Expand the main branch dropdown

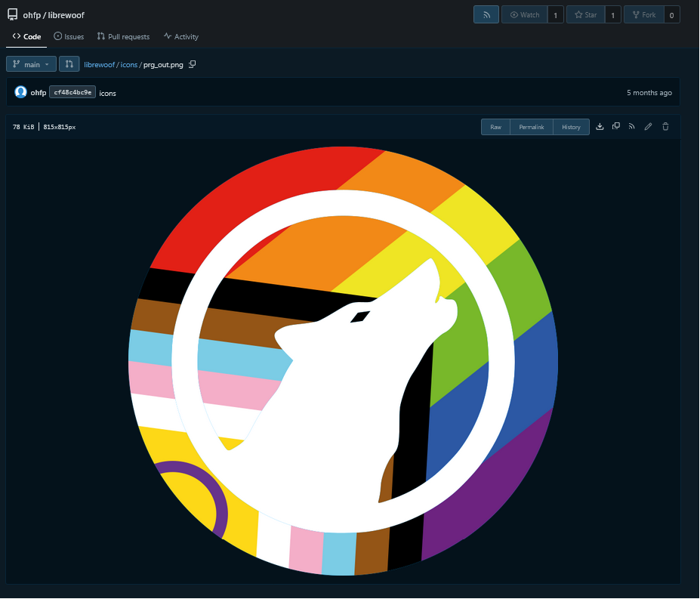31,64
